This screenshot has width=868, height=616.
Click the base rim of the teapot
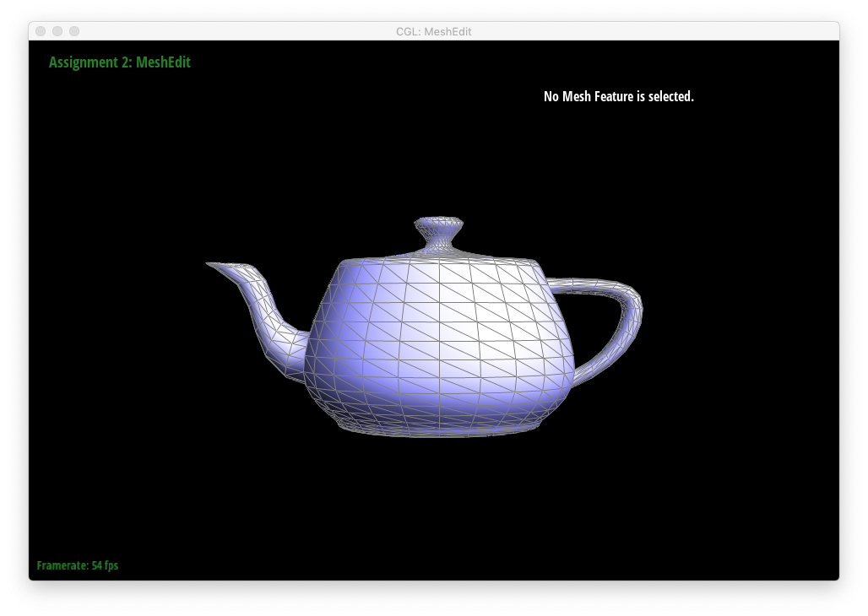pos(439,430)
